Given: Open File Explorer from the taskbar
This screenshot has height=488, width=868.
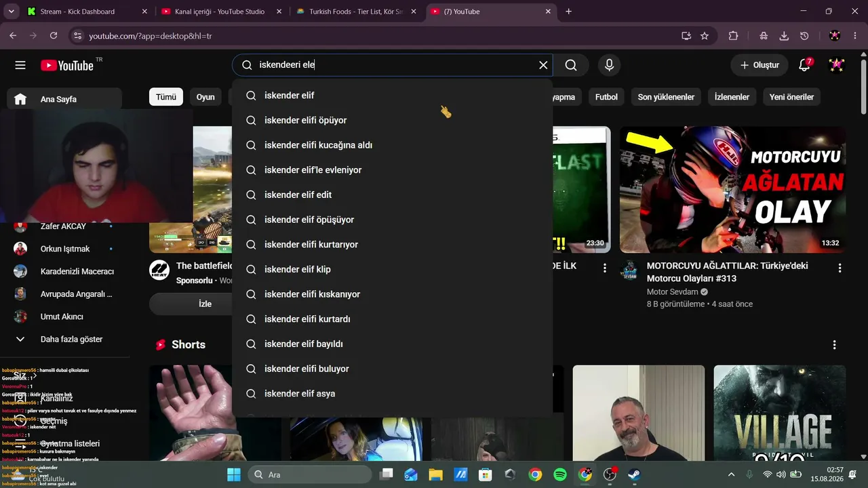Looking at the screenshot, I should pos(435,474).
